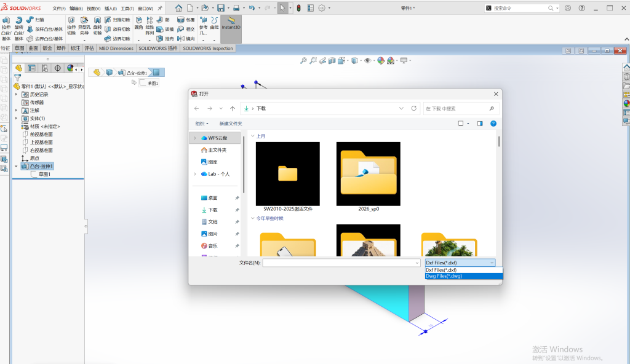Choose the 扫描 sweep feature
The image size is (630, 364).
point(35,20)
